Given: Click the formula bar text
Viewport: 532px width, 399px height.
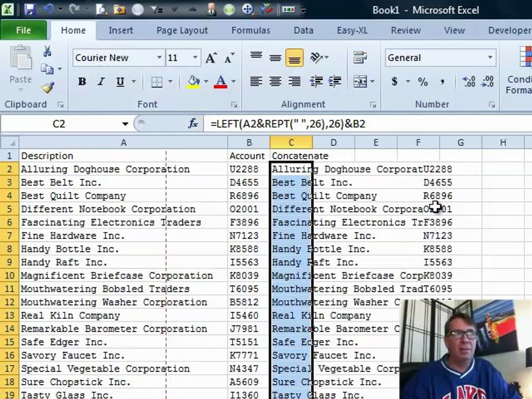Looking at the screenshot, I should coord(288,124).
